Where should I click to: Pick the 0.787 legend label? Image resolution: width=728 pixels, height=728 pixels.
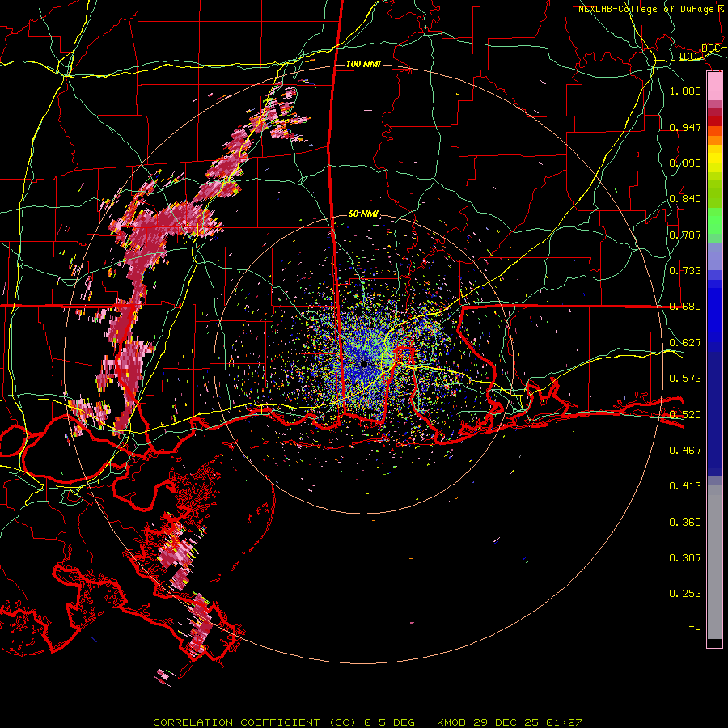(685, 235)
